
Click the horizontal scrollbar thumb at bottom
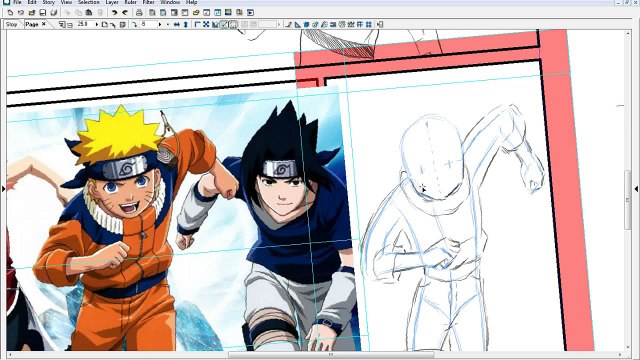[x=331, y=355]
